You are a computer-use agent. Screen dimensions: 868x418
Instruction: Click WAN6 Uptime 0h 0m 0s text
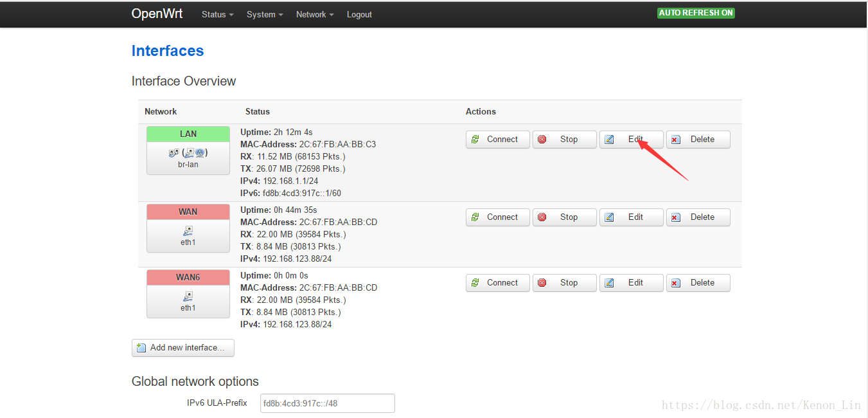click(x=274, y=276)
